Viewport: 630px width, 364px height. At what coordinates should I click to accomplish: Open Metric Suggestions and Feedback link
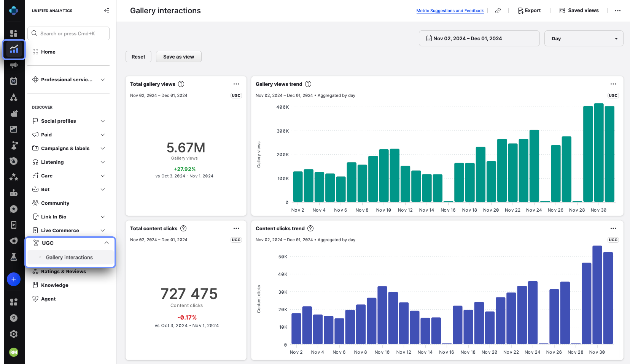450,11
